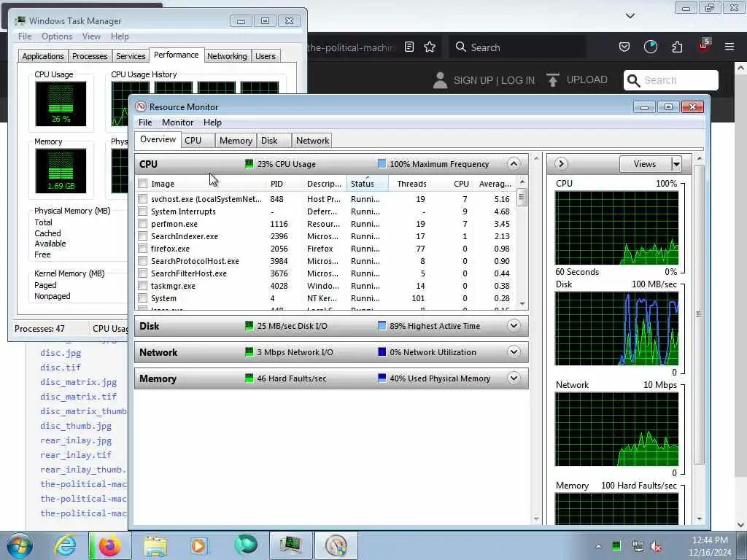Open the Monitor menu
This screenshot has width=747, height=560.
[178, 122]
